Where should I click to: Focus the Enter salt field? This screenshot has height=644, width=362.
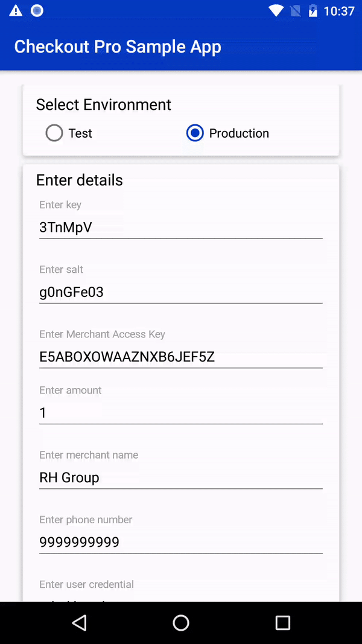coord(180,292)
